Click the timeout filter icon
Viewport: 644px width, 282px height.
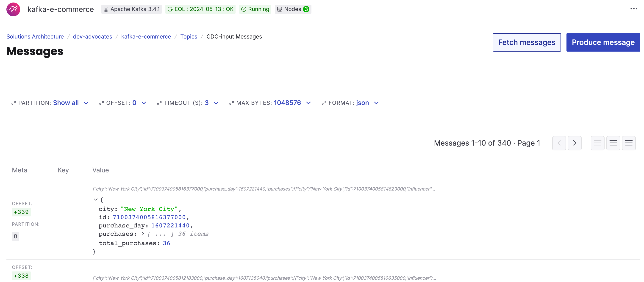coord(159,103)
